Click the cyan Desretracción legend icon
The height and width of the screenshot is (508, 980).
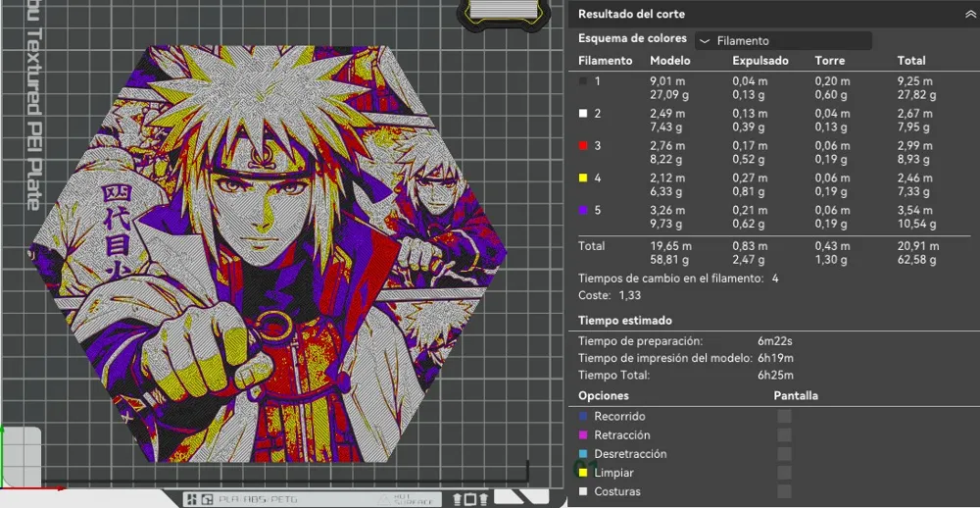583,453
